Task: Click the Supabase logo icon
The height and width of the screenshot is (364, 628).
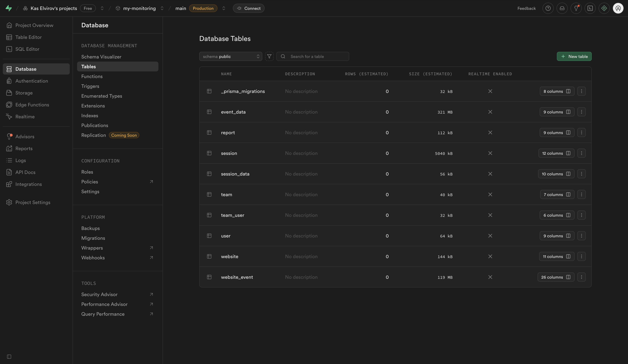Action: coord(9,8)
